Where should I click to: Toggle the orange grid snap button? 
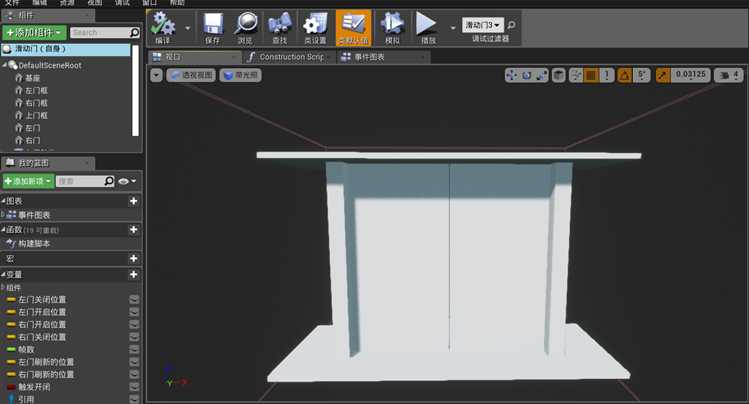tap(591, 75)
